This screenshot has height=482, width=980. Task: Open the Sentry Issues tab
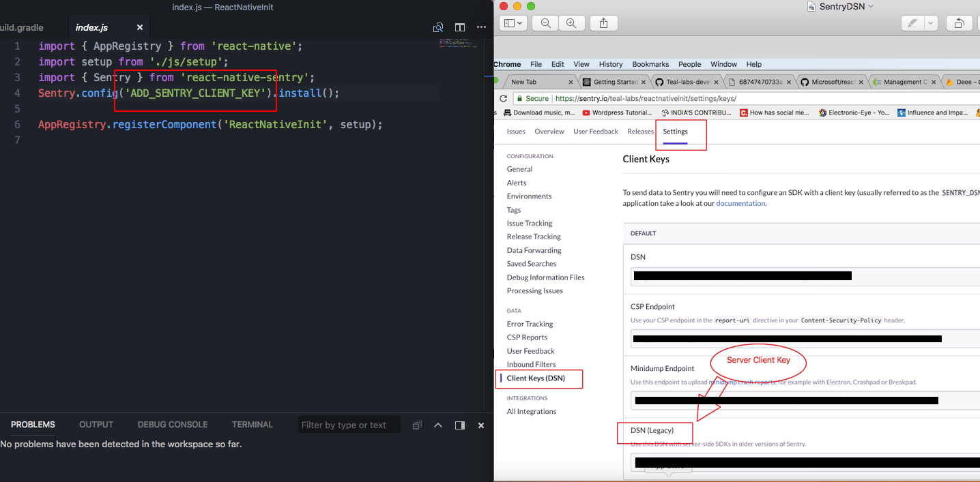(516, 131)
